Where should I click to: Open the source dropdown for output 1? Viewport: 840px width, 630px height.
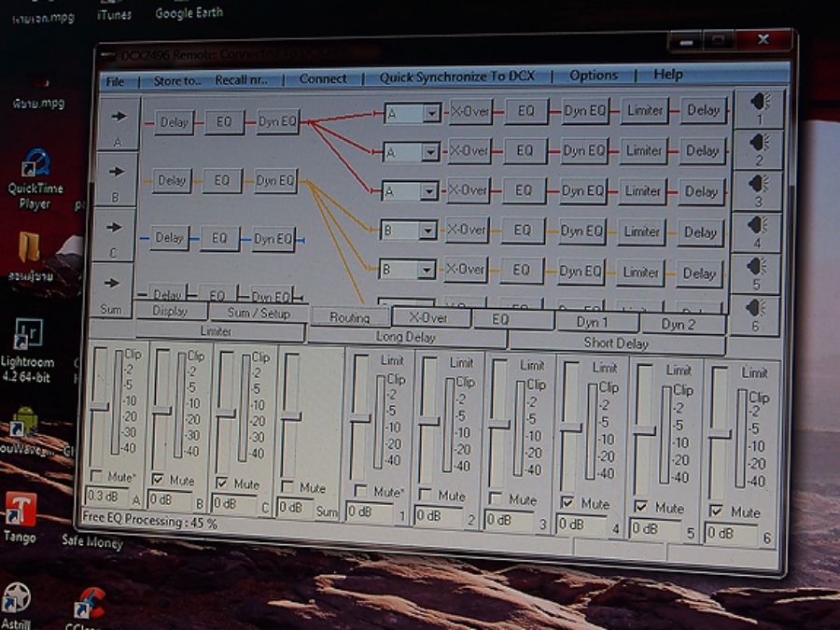coord(431,113)
